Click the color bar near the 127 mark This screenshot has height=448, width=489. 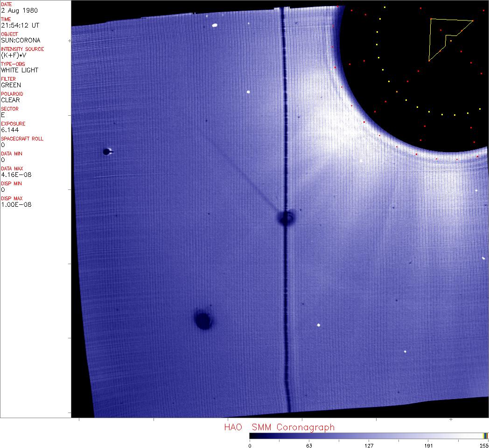[x=369, y=435]
